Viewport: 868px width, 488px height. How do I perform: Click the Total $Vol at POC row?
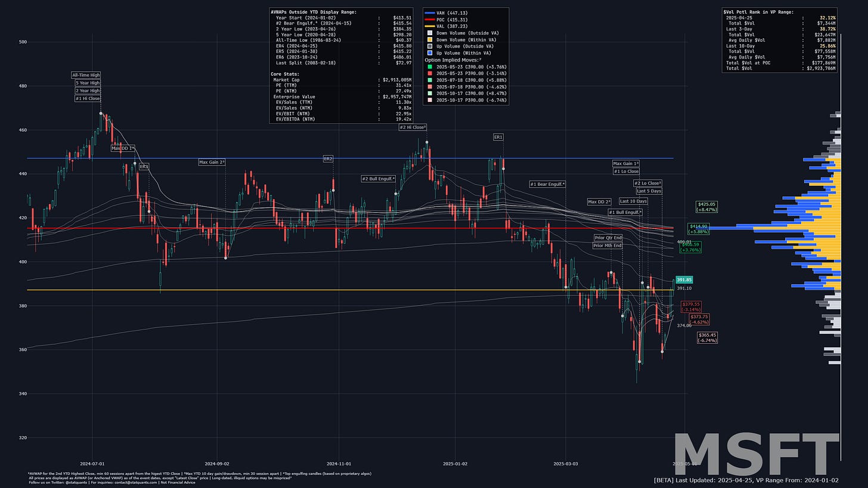point(780,63)
